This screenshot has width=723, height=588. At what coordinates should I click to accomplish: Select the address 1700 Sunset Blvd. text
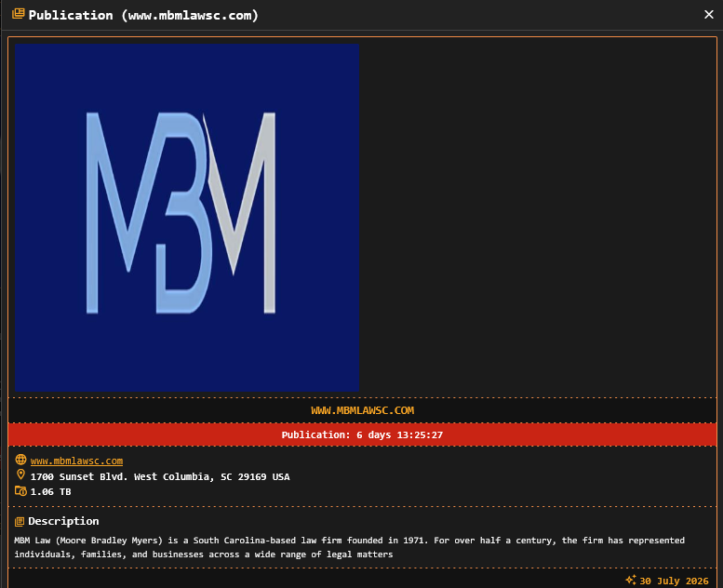(x=160, y=476)
